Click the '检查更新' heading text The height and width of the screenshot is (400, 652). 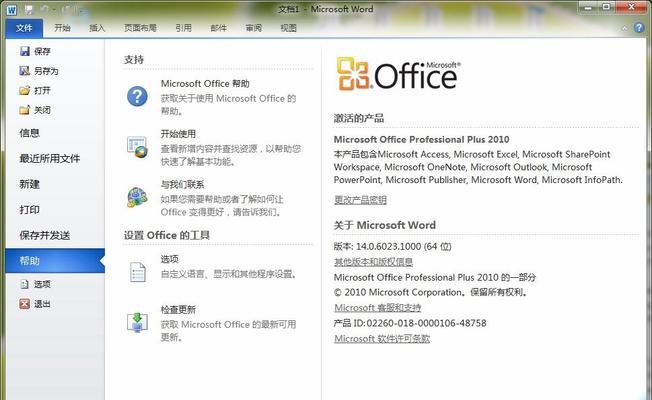(178, 310)
